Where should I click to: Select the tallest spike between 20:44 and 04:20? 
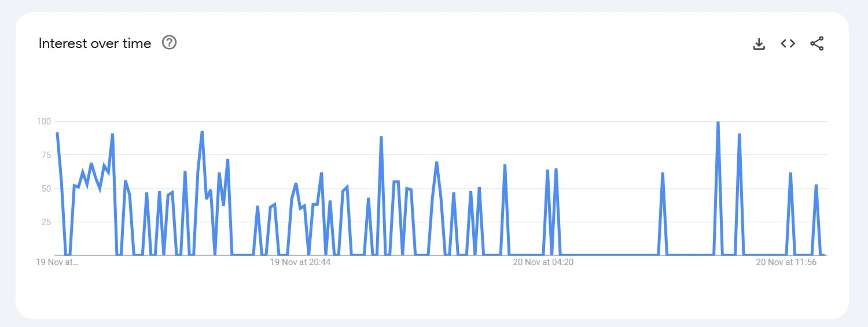pyautogui.click(x=381, y=137)
